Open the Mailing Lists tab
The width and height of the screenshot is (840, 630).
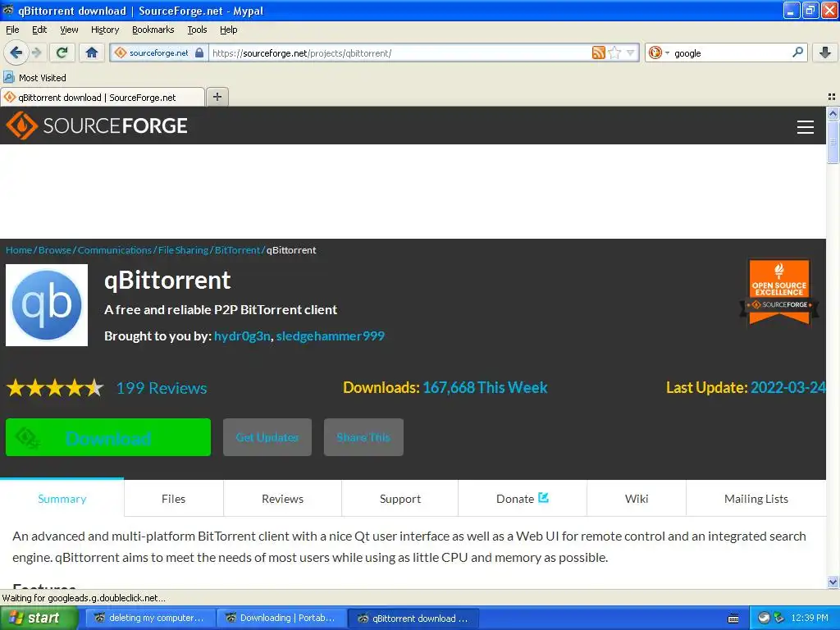756,499
